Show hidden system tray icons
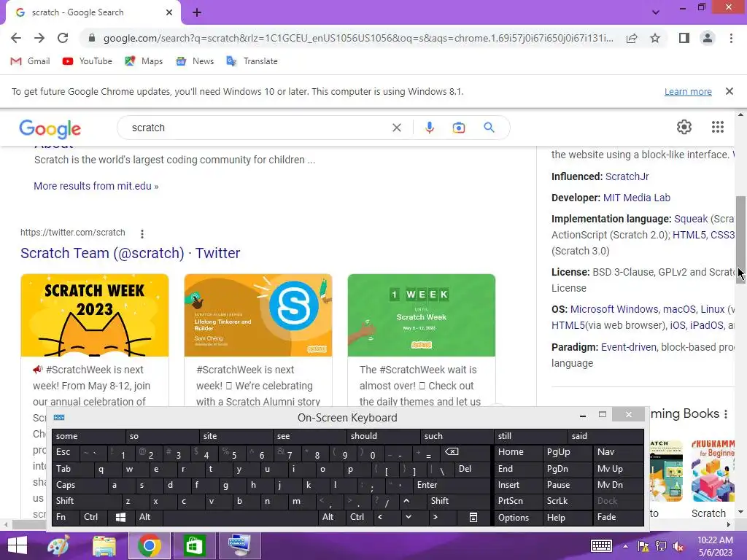Screen dimensions: 747x560 coord(625,547)
